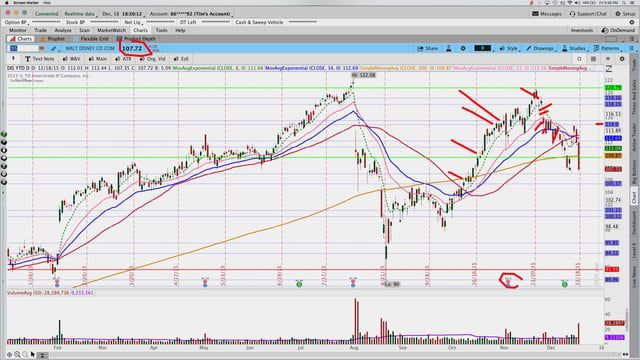Open the Realtime data dropdown
Screen dimensions: 640x360
pos(80,13)
